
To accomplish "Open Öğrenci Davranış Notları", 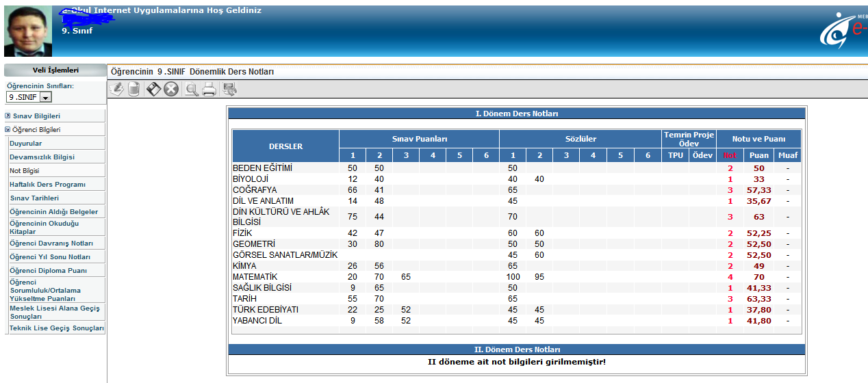I will (x=51, y=243).
